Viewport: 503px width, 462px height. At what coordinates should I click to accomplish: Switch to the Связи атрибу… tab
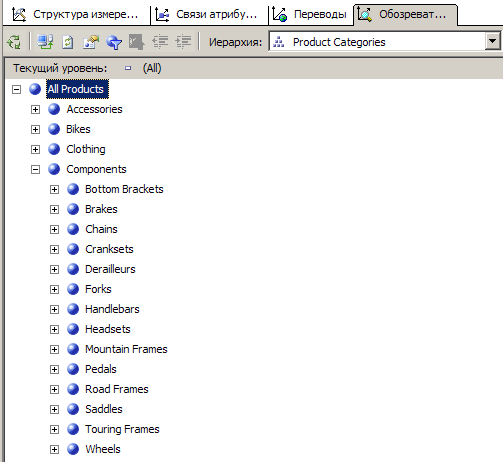click(209, 14)
